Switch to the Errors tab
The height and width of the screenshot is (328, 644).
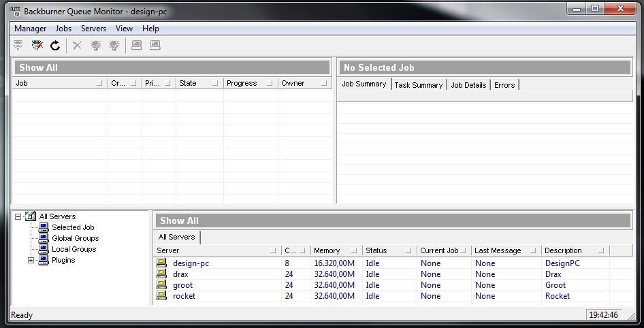[x=504, y=85]
